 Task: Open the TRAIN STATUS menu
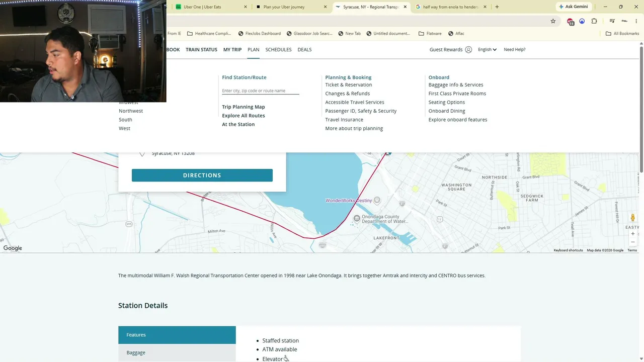click(x=201, y=50)
